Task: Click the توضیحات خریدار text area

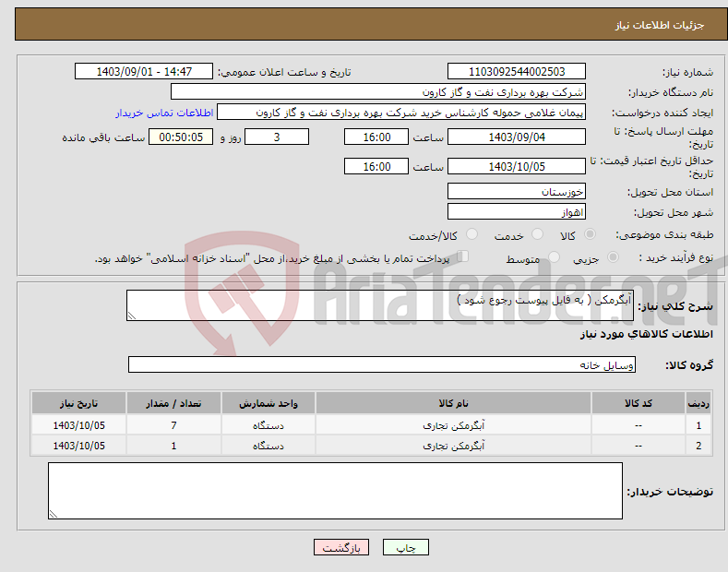Action: (335, 491)
